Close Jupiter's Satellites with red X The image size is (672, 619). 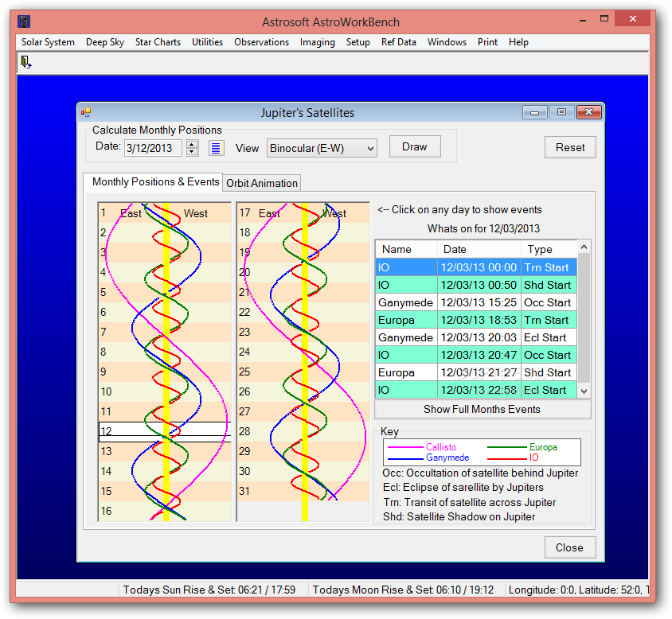click(x=589, y=112)
